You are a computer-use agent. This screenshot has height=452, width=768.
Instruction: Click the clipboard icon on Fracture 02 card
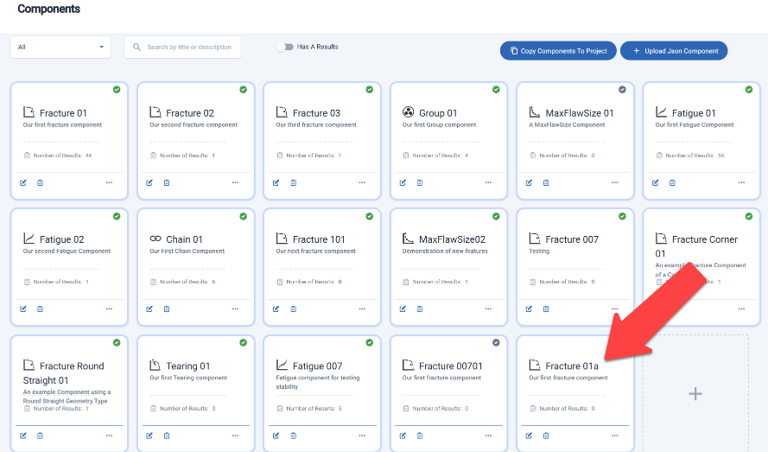[x=167, y=182]
